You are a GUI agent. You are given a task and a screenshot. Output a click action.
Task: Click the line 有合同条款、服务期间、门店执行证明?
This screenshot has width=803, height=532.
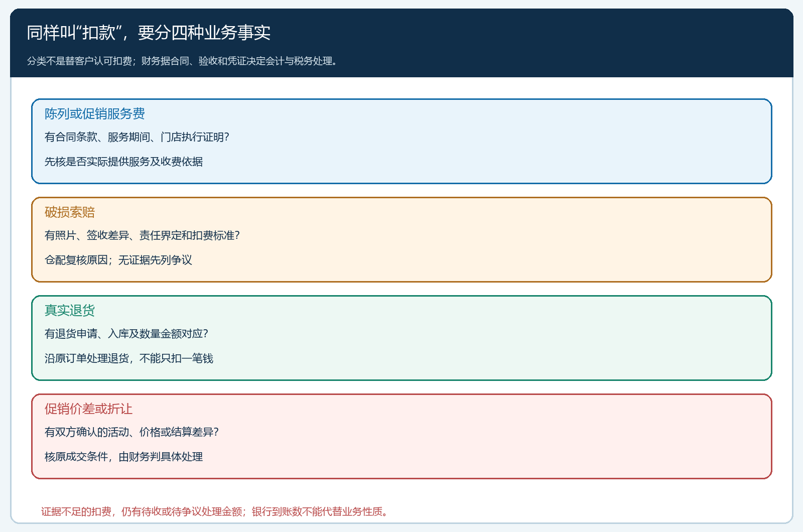(137, 137)
